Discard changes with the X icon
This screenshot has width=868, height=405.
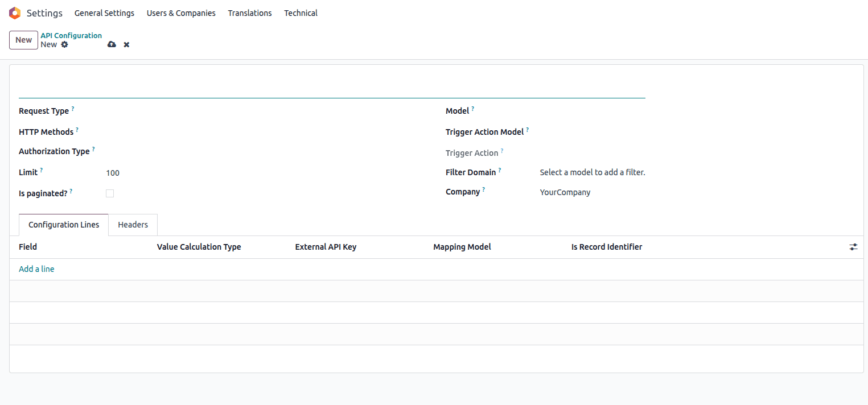pyautogui.click(x=126, y=44)
